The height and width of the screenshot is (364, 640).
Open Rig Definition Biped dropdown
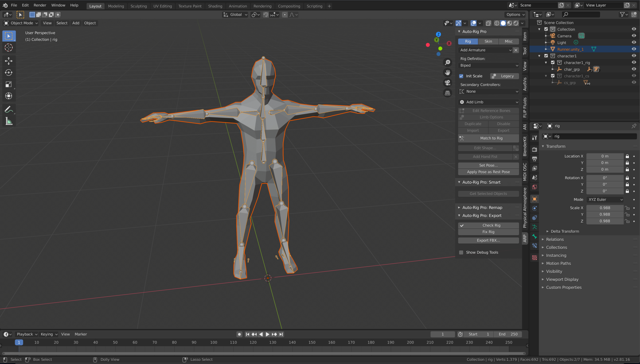tap(489, 66)
